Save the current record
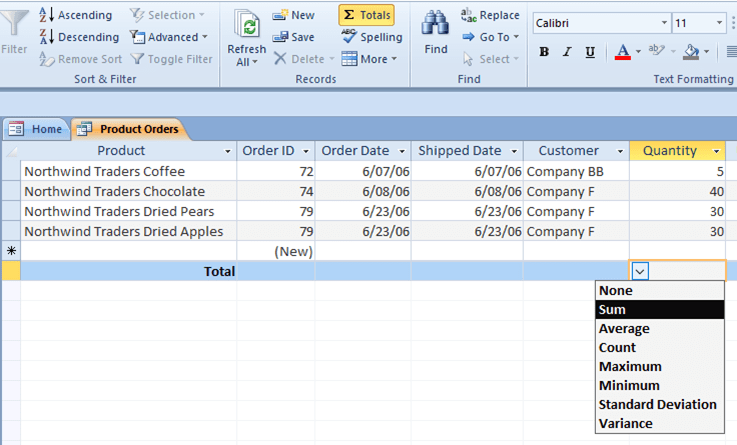This screenshot has height=445, width=737. point(293,37)
